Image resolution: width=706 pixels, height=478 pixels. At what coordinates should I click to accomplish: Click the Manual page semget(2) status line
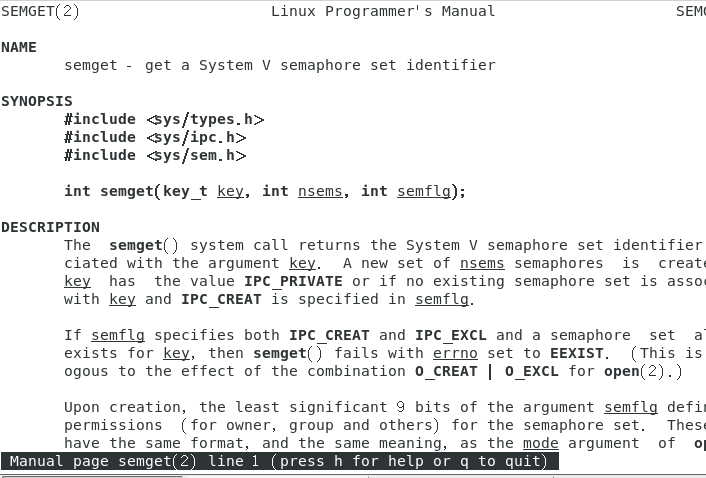point(280,461)
